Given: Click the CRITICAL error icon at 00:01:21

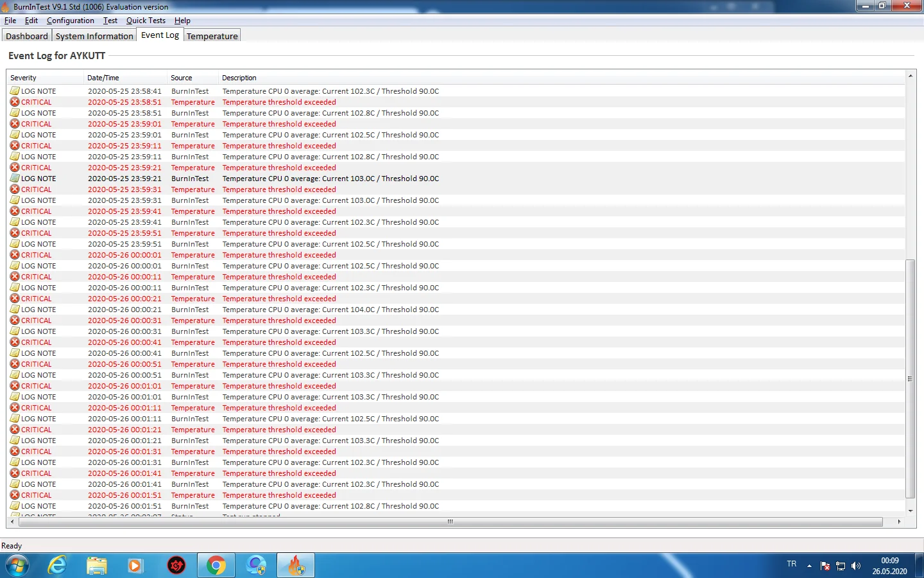Looking at the screenshot, I should tap(15, 429).
